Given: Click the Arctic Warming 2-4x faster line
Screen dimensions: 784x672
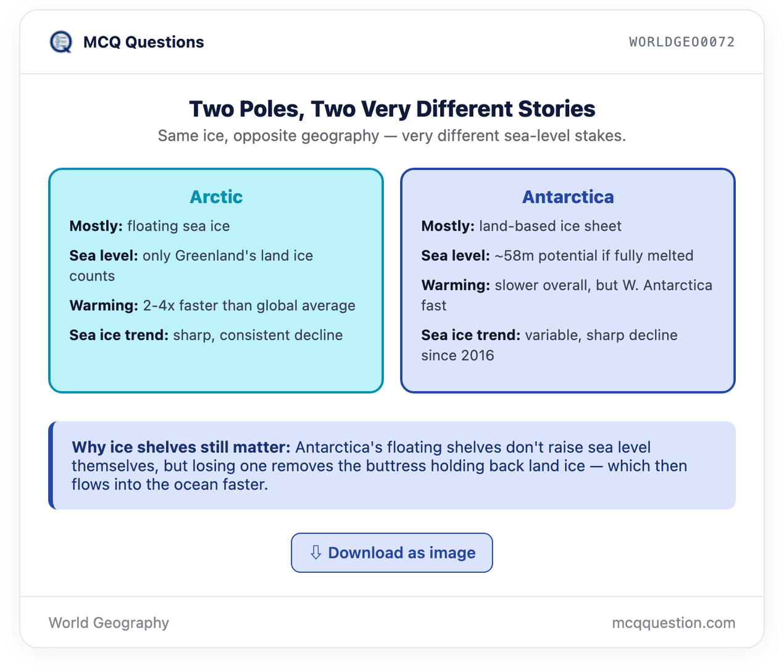Looking at the screenshot, I should 212,305.
